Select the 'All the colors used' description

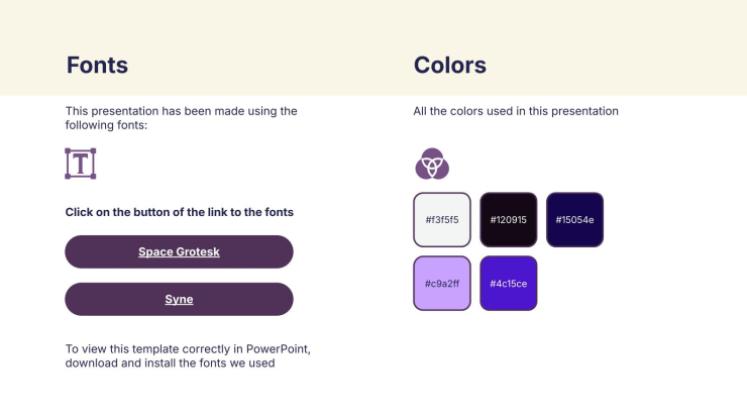[516, 111]
